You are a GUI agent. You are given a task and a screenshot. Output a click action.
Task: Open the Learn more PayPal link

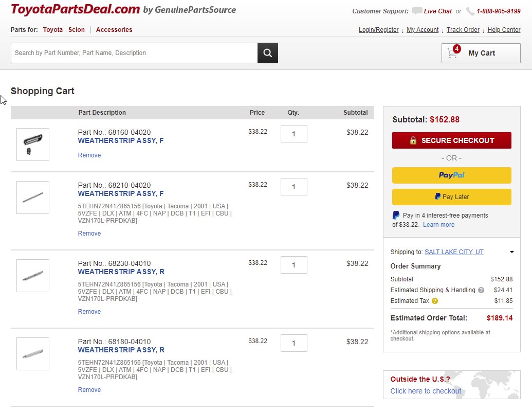[x=438, y=224]
